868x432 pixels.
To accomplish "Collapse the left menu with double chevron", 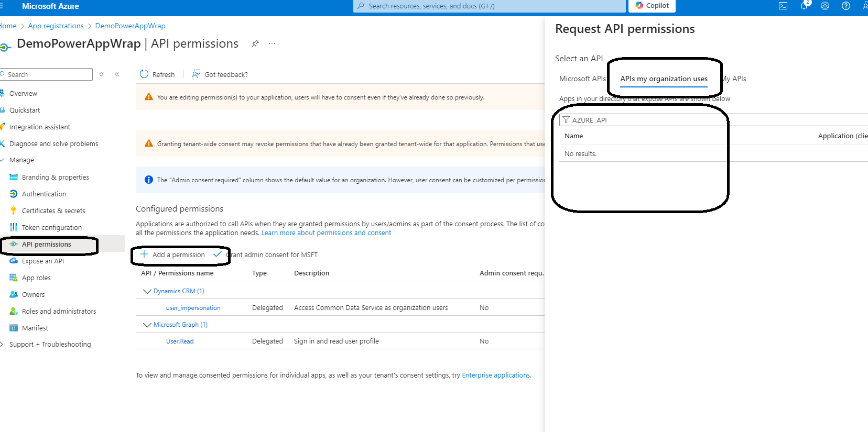I will coord(117,74).
